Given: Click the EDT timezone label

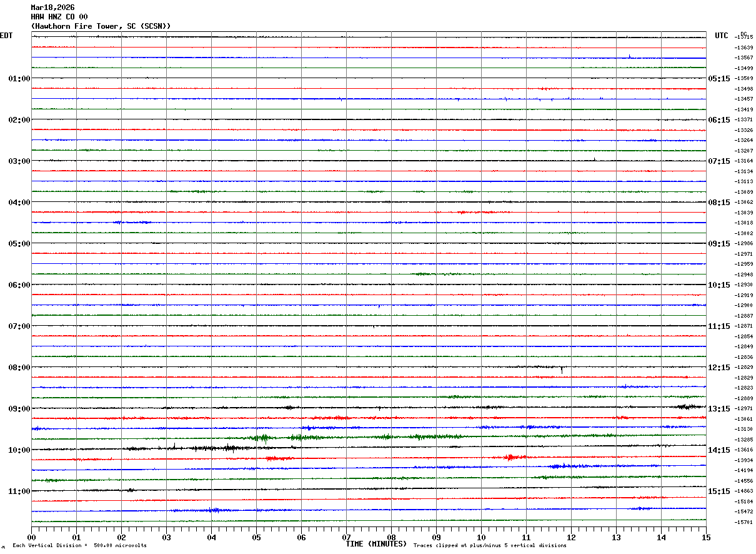Looking at the screenshot, I should coord(6,36).
